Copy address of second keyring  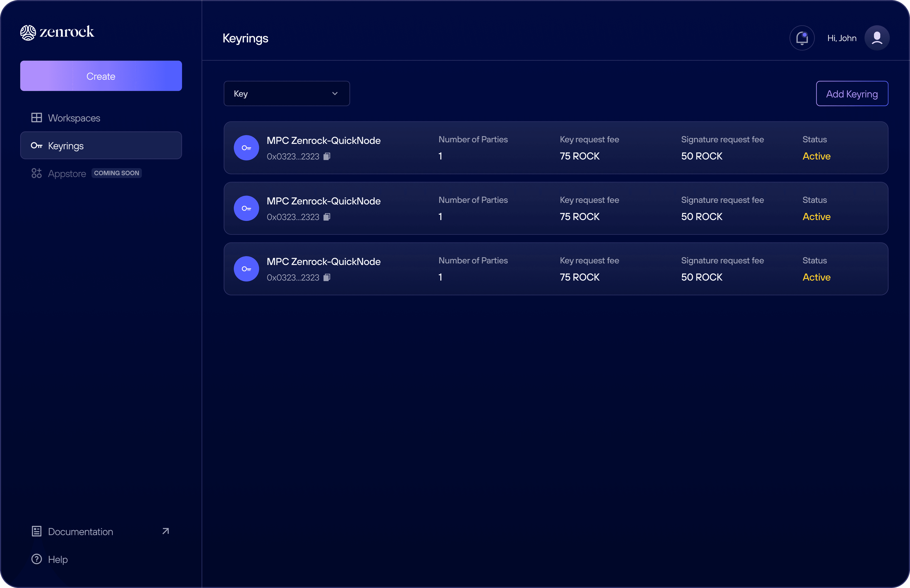[327, 217]
